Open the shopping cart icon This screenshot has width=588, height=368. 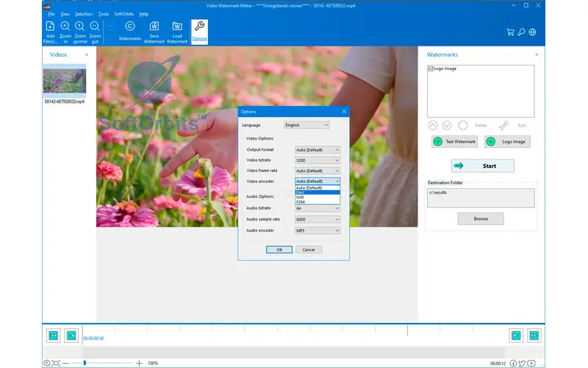pos(510,32)
